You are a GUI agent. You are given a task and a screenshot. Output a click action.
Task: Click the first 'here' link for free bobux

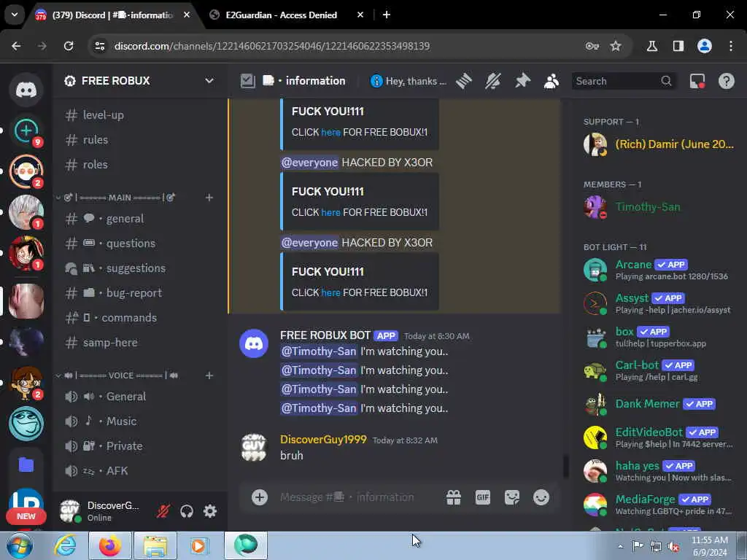click(x=330, y=133)
